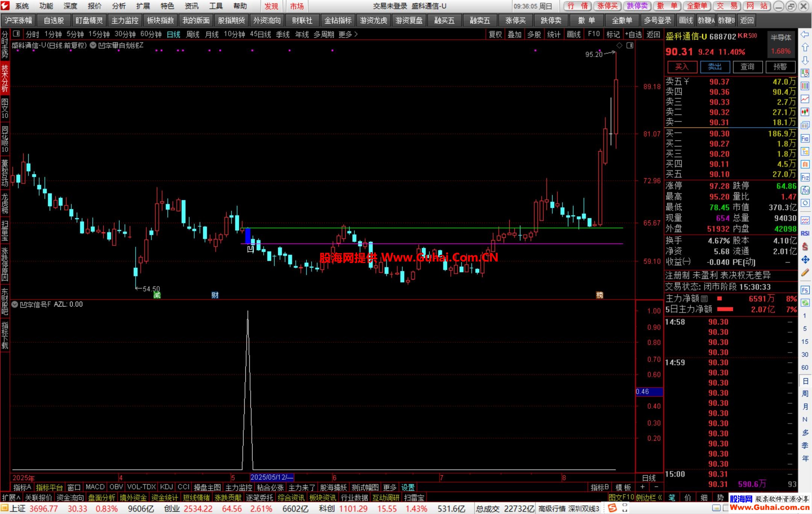Screen dimensions: 812x514
Task: Click the back arrow icon in right toolbar
Action: pyautogui.click(x=804, y=35)
